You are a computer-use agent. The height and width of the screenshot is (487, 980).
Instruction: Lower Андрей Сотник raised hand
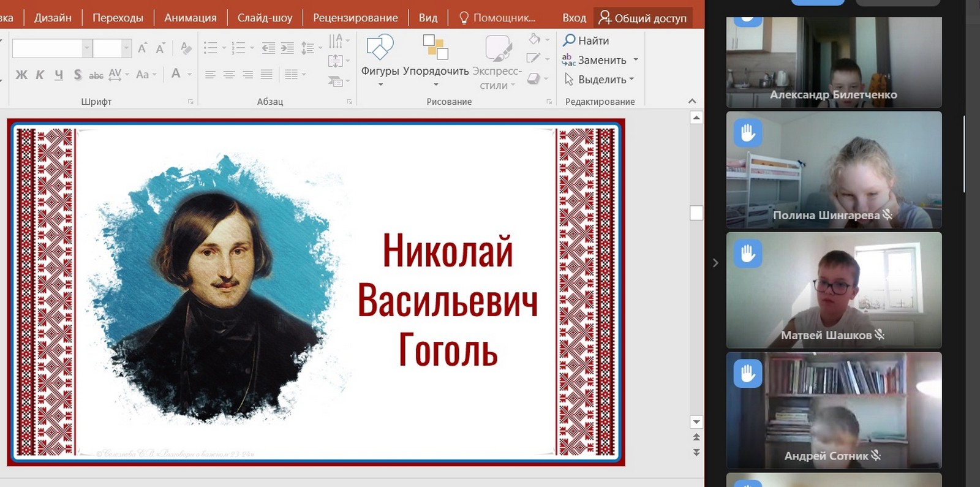(x=748, y=373)
